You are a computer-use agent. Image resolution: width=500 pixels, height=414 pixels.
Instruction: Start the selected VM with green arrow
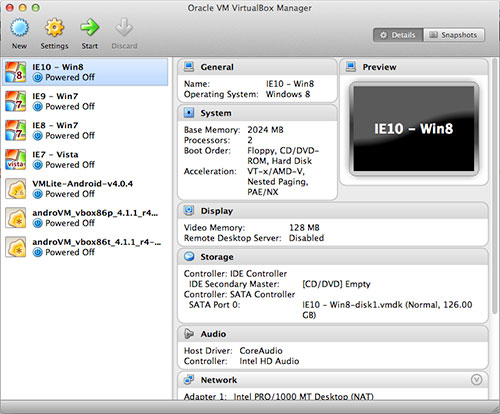point(90,28)
